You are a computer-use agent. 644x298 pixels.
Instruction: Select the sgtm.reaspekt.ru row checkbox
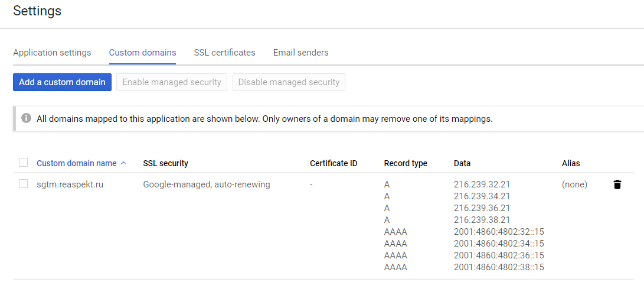click(24, 184)
